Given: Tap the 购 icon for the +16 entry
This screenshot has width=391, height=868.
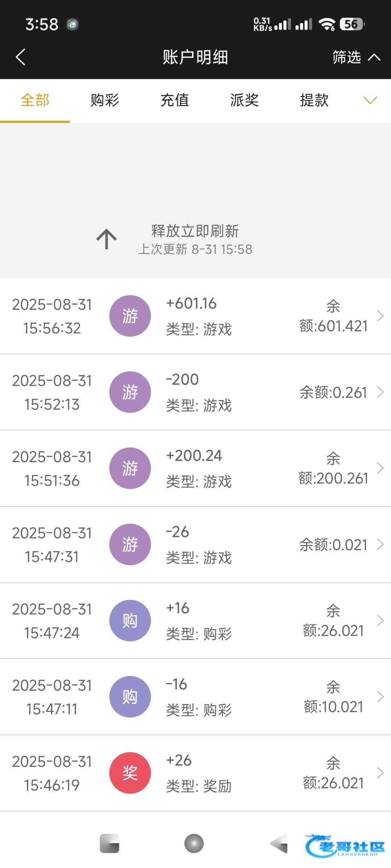Looking at the screenshot, I should click(x=130, y=621).
